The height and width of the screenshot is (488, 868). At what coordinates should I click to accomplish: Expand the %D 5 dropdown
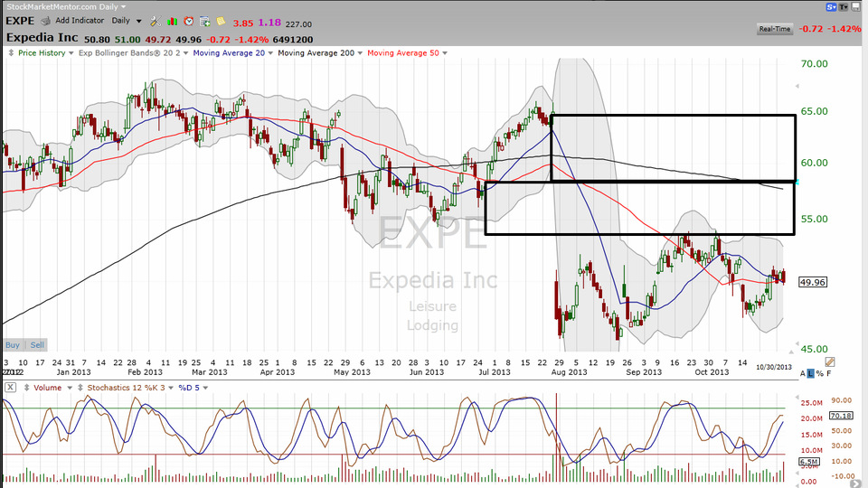(205, 388)
